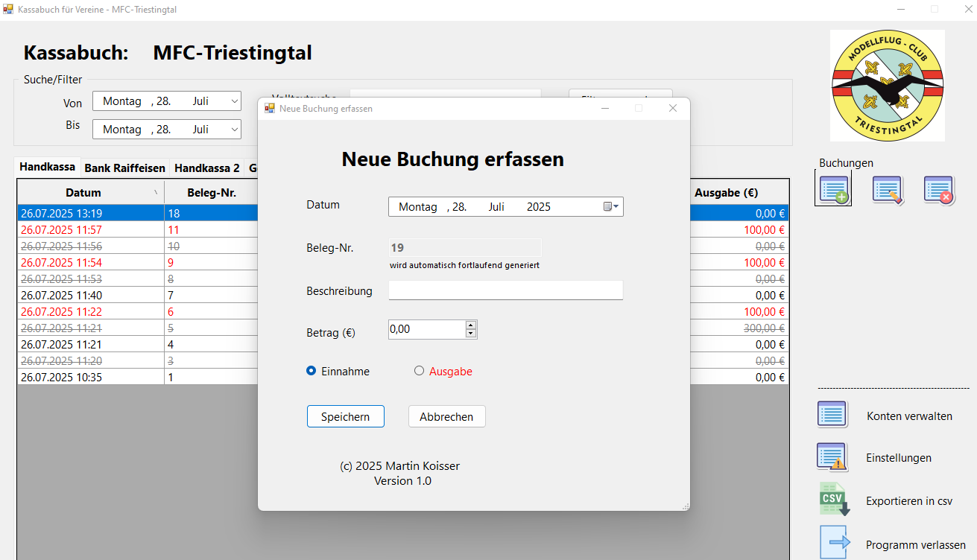Switch to Handkassa 2 tab
Viewport: 977px width, 560px height.
pyautogui.click(x=206, y=168)
